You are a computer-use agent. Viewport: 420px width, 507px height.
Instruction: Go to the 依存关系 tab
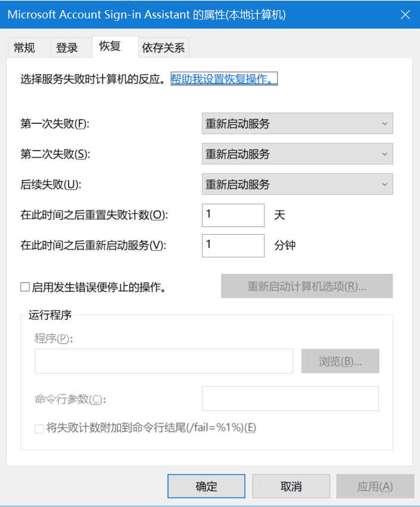pyautogui.click(x=164, y=48)
